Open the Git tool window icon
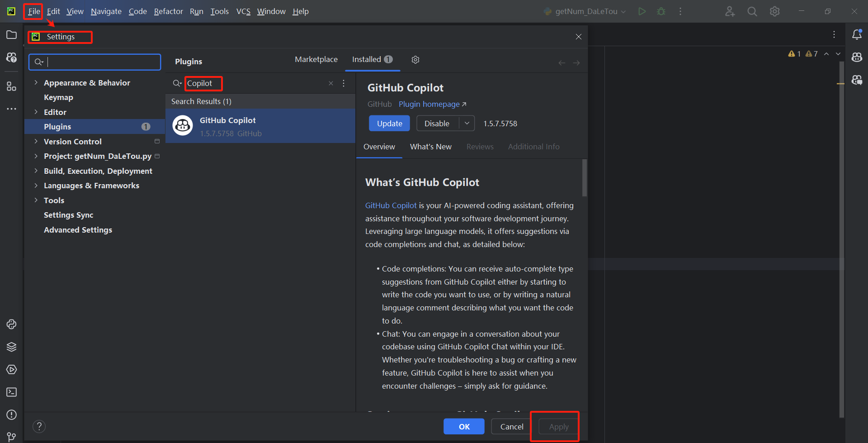Viewport: 868px width, 443px height. [11, 437]
